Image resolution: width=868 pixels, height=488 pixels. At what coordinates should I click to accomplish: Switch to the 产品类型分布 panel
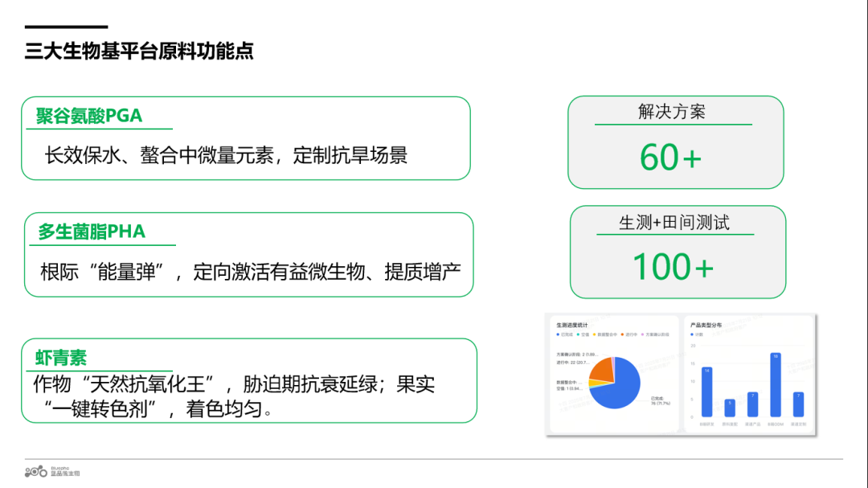[706, 323]
